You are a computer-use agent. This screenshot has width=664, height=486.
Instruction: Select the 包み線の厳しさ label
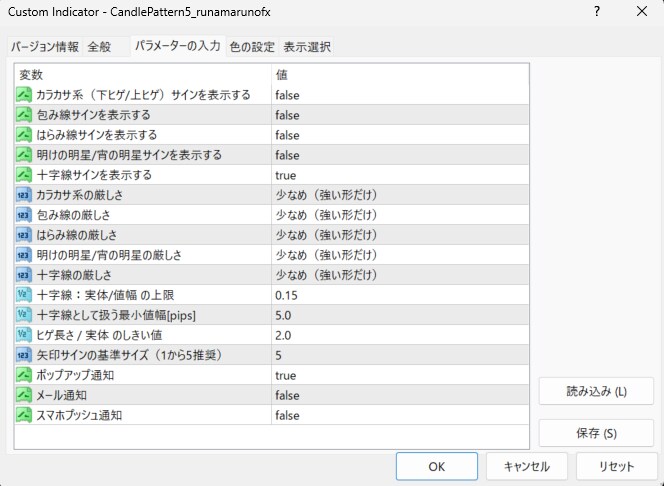(73, 215)
